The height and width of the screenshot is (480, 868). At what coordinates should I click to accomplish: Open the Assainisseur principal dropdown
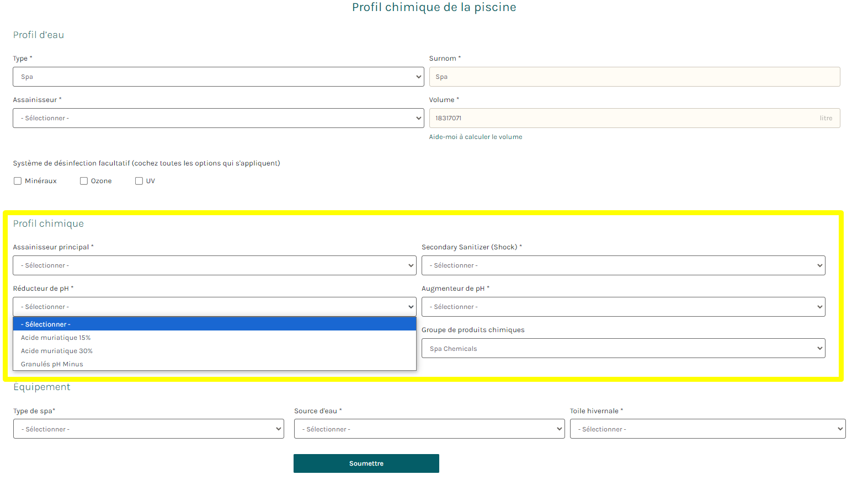tap(215, 265)
